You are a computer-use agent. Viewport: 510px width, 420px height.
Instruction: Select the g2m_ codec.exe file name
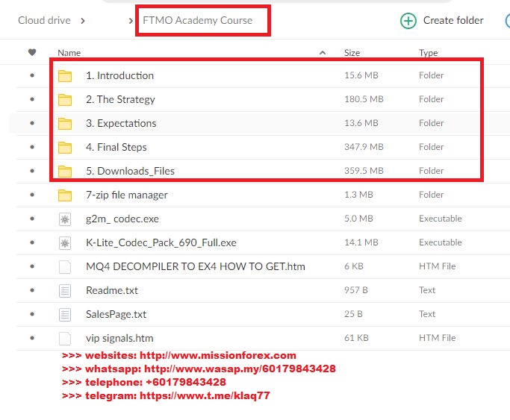(x=122, y=219)
